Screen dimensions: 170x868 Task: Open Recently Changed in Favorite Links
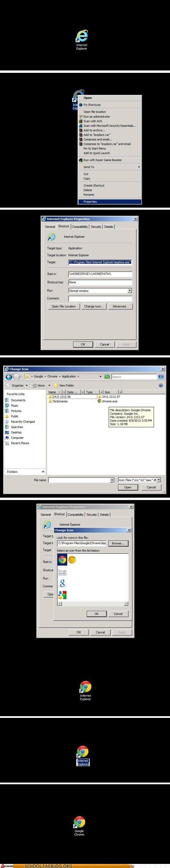(x=20, y=421)
